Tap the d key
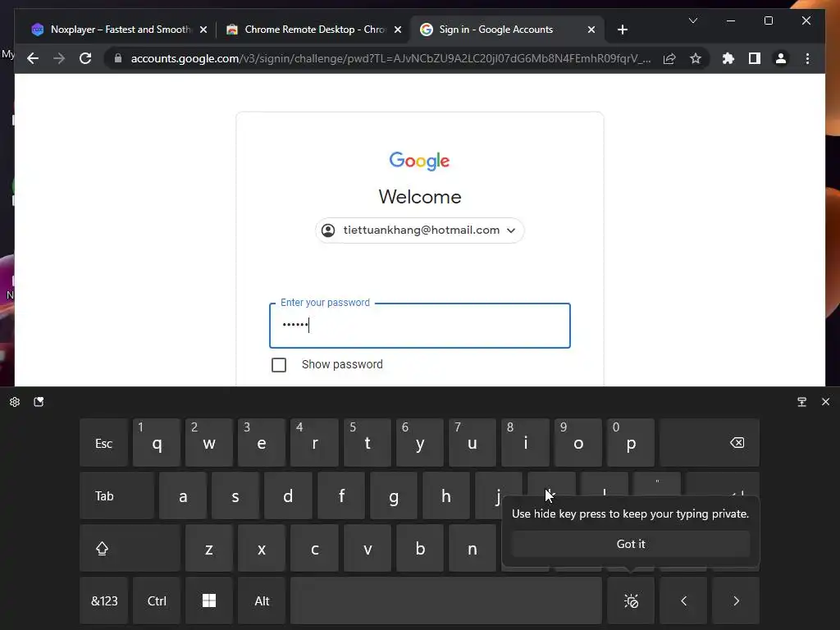The width and height of the screenshot is (840, 630). [288, 495]
